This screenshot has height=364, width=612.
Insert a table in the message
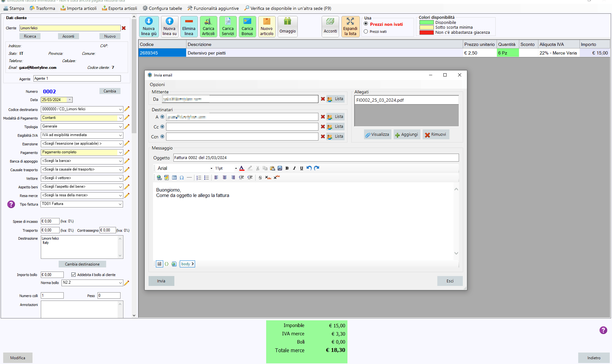tap(174, 178)
